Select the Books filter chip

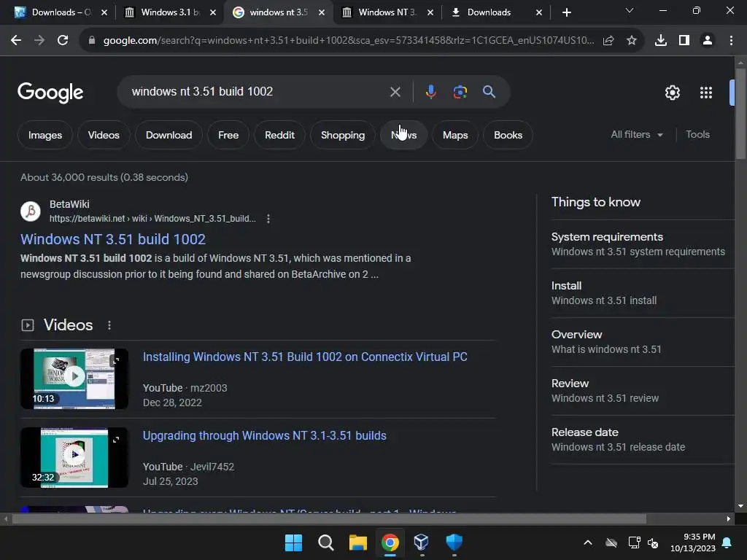pyautogui.click(x=508, y=135)
